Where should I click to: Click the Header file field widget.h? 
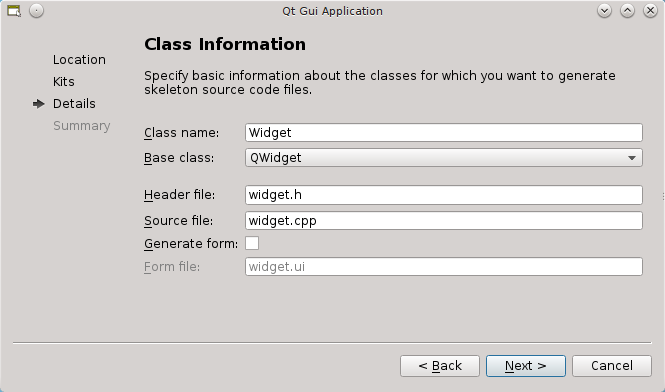(444, 195)
